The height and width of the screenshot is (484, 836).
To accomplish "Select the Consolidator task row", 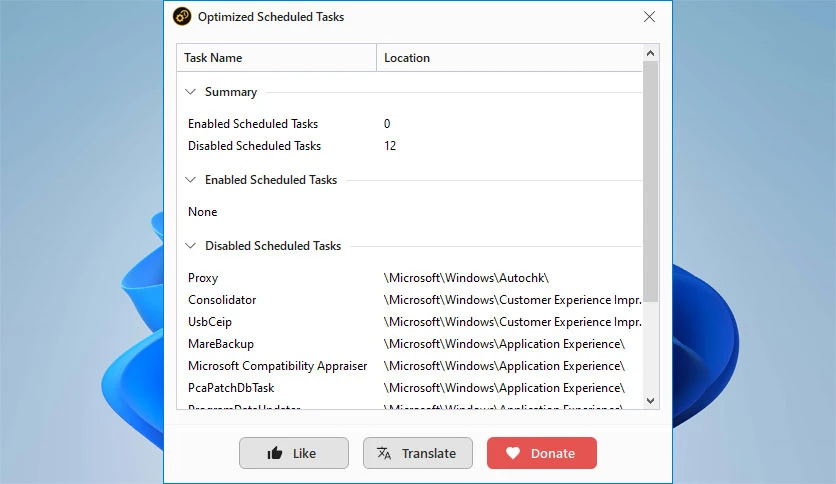I will pos(409,300).
